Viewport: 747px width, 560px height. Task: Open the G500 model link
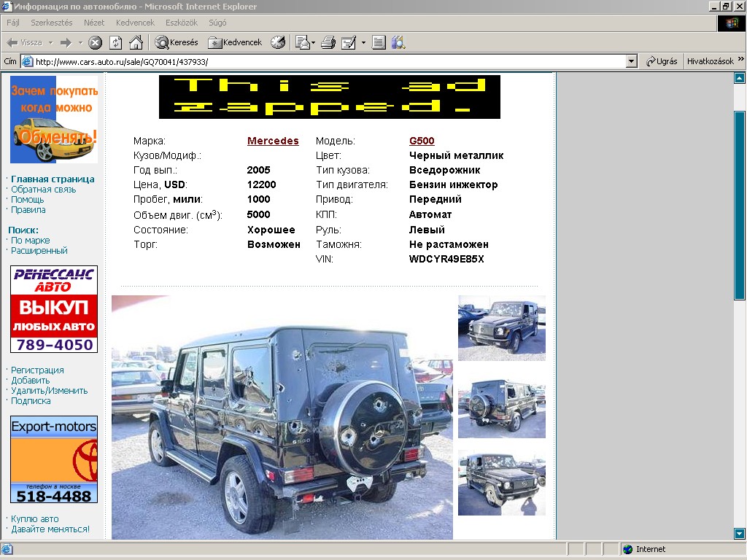[x=422, y=141]
